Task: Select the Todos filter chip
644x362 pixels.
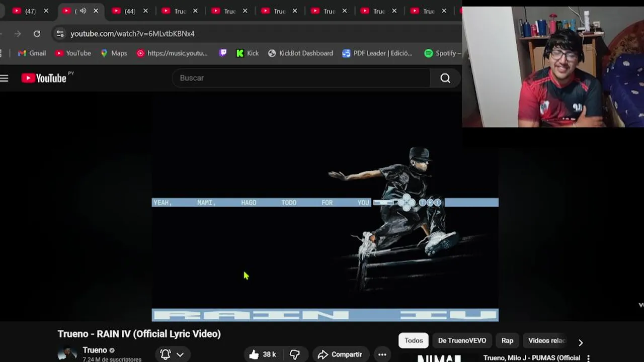Action: pyautogui.click(x=414, y=340)
